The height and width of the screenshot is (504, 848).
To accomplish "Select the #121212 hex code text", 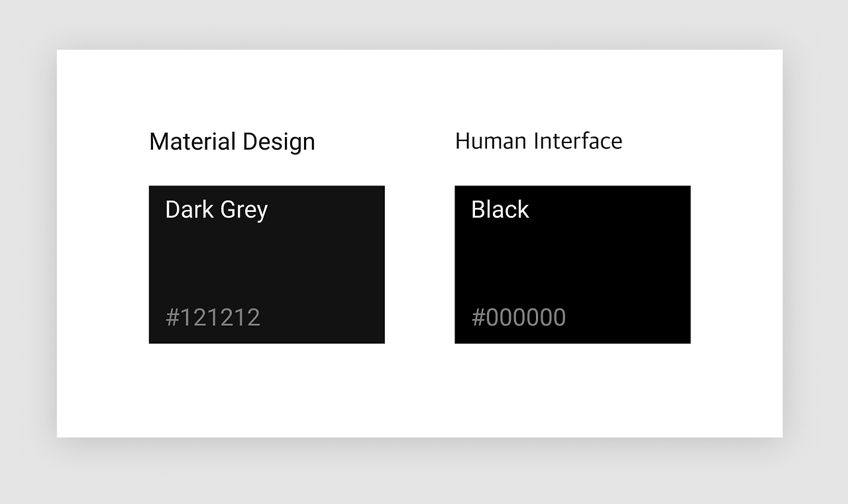I will click(213, 317).
